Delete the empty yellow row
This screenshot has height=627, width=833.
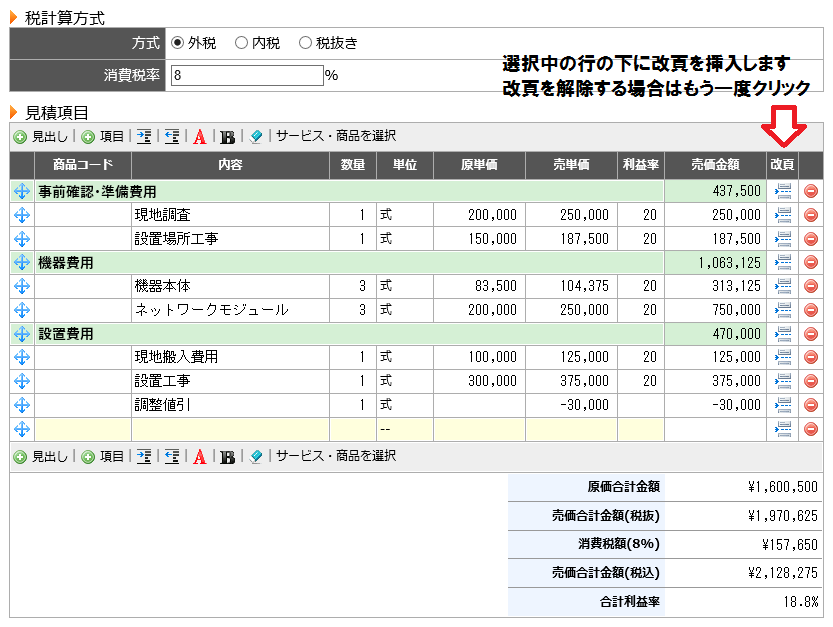click(x=811, y=429)
